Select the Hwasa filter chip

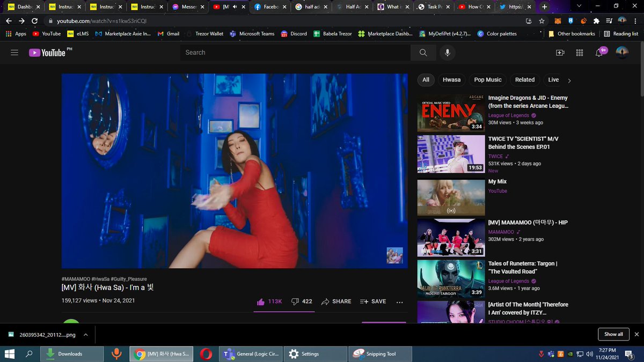[x=451, y=80]
